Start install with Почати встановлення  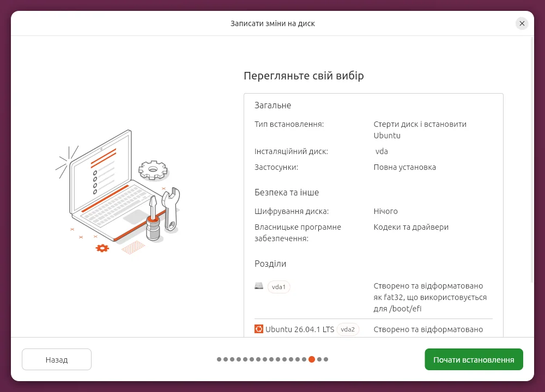[474, 359]
